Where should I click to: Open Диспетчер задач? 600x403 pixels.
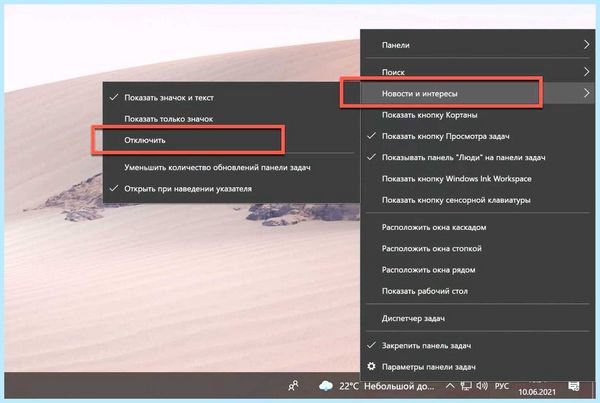(478, 318)
